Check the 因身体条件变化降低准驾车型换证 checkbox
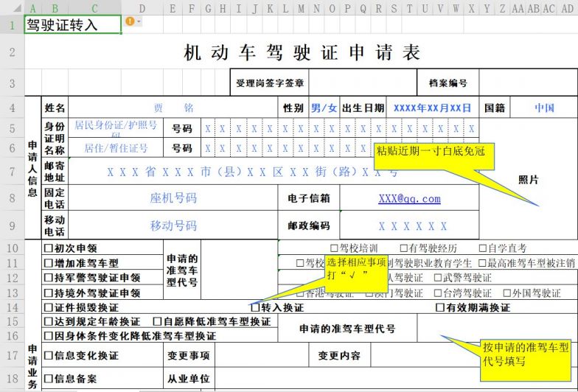 [49, 336]
